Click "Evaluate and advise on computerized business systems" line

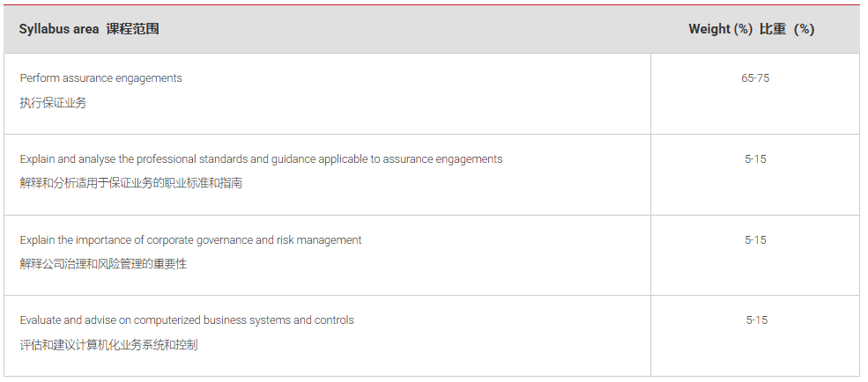pyautogui.click(x=187, y=320)
